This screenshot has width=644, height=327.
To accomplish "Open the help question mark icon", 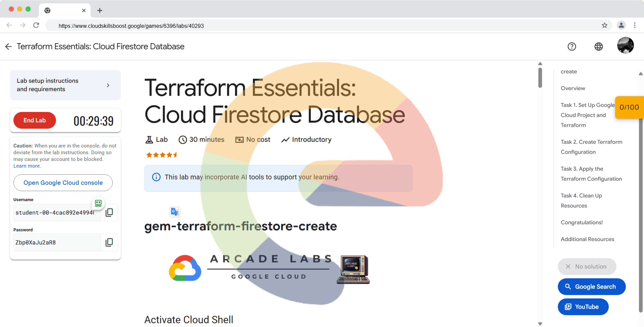I will (572, 47).
